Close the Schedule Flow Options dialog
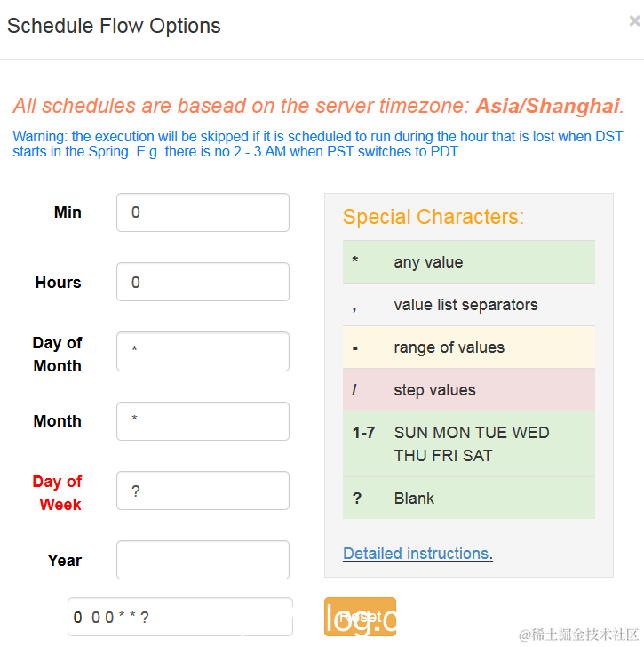 (x=634, y=21)
